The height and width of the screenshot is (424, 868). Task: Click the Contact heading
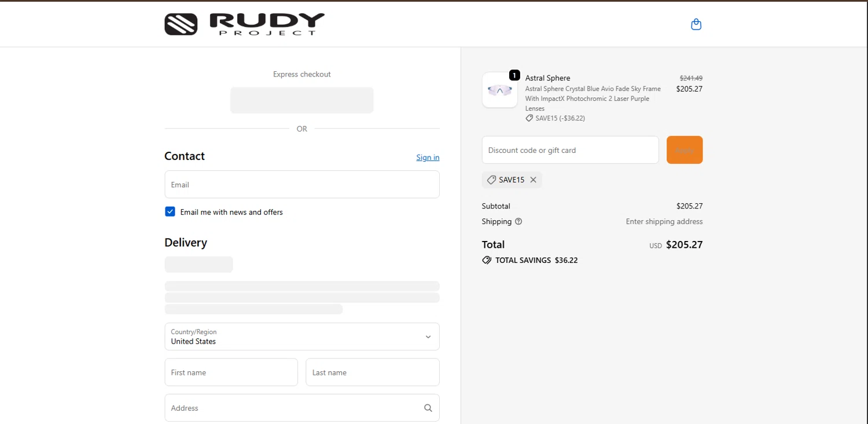click(185, 156)
